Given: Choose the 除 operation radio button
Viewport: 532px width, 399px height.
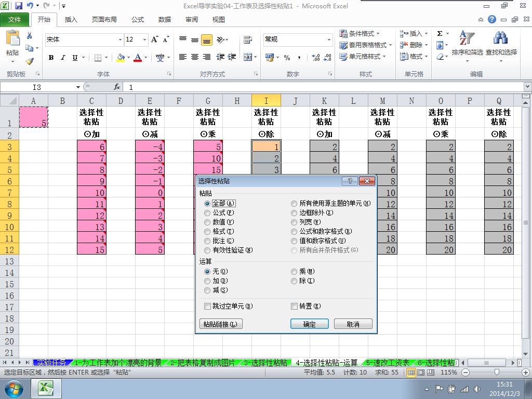Looking at the screenshot, I should [x=294, y=281].
